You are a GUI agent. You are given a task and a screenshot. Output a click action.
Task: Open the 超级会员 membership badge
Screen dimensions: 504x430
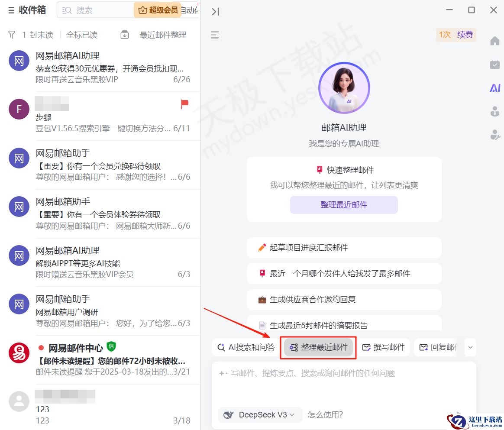(158, 10)
